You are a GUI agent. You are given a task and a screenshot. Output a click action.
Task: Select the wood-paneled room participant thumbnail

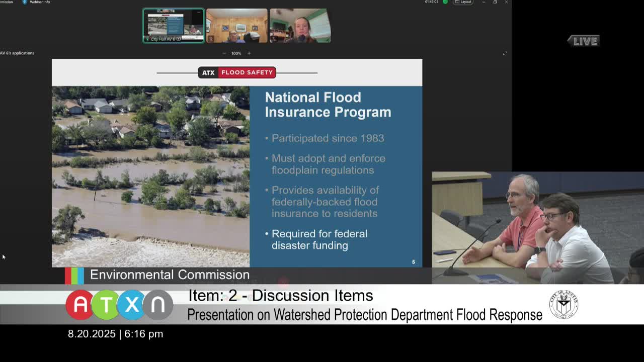[236, 26]
